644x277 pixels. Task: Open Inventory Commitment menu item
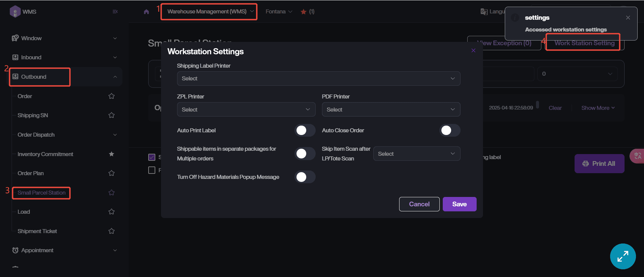click(x=45, y=154)
